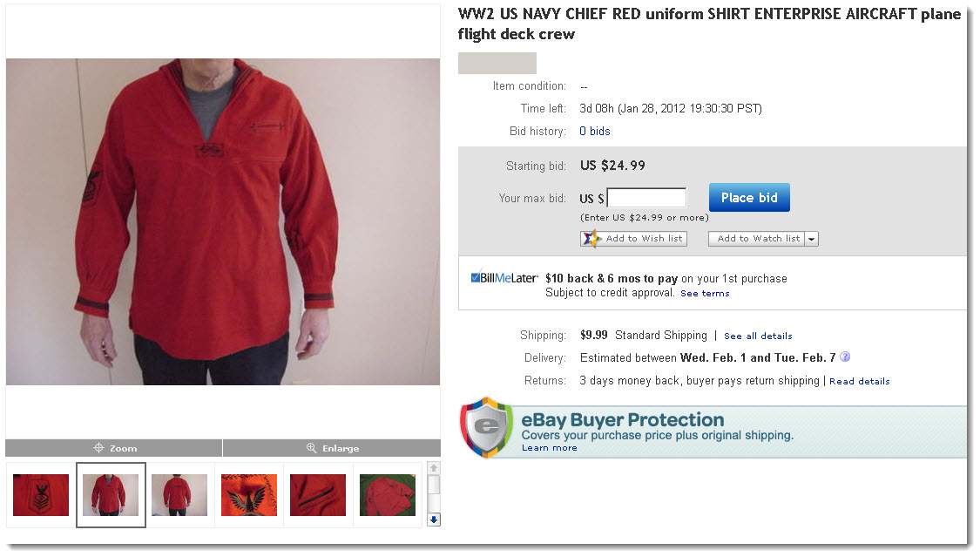This screenshot has width=980, height=557.
Task: Open See terms link for BillMeLater
Action: 705,293
